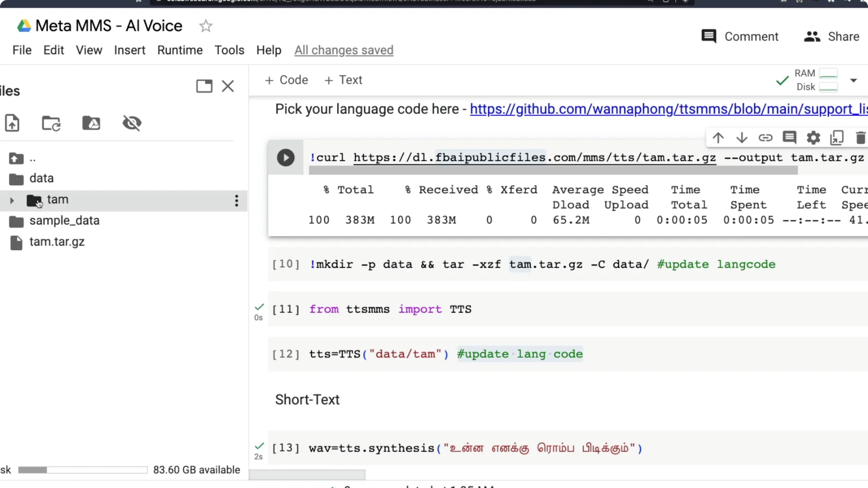
Task: Open the Runtime menu
Action: (x=180, y=50)
